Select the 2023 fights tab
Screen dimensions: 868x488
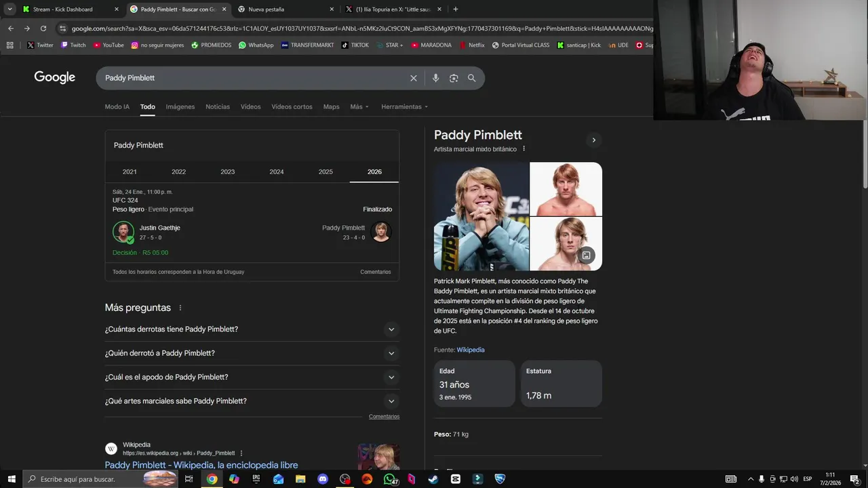click(228, 172)
